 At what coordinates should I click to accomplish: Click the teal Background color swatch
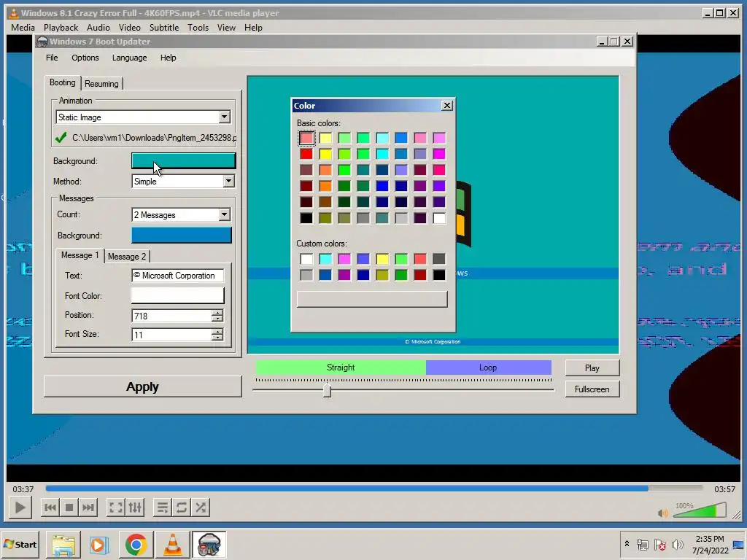(x=183, y=161)
